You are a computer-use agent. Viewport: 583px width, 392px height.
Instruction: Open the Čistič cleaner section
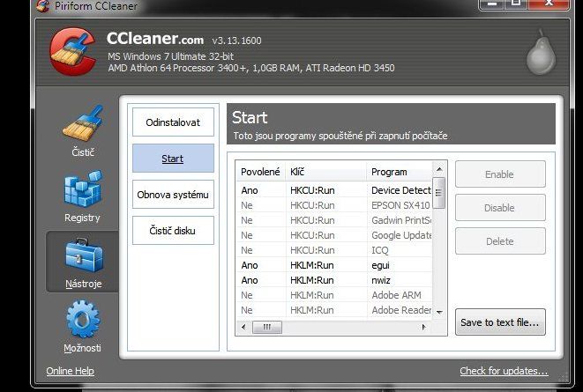click(83, 131)
